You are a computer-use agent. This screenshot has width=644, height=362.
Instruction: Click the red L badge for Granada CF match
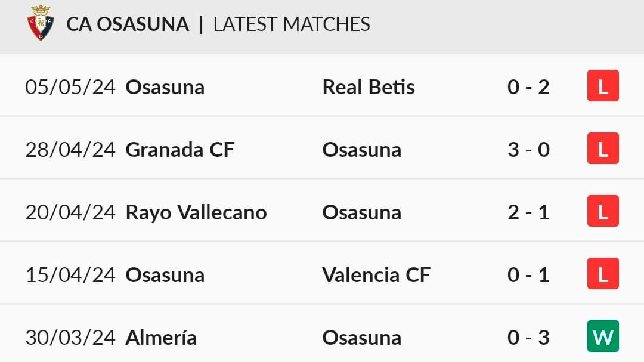pos(603,148)
